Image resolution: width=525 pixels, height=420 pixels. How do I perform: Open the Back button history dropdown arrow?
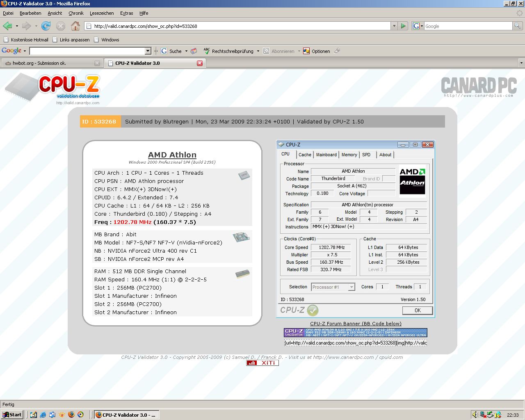click(17, 26)
